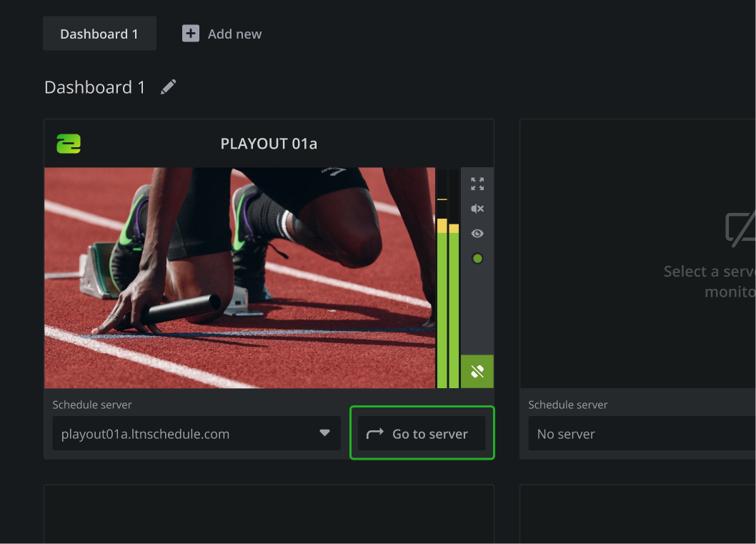The image size is (756, 544).
Task: Click the crossed-out monitor icon in empty panel
Action: pyautogui.click(x=740, y=230)
